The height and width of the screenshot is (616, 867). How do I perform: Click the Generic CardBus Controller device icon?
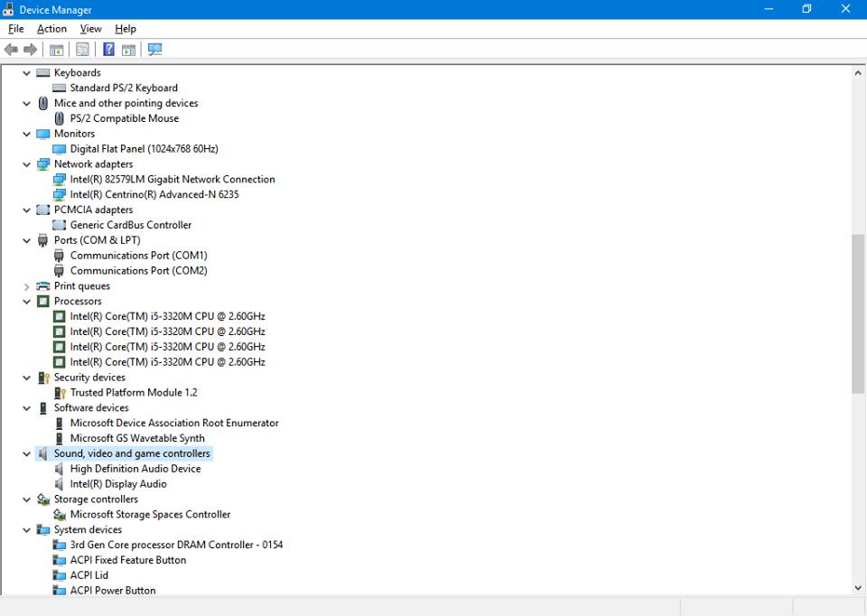click(x=60, y=225)
